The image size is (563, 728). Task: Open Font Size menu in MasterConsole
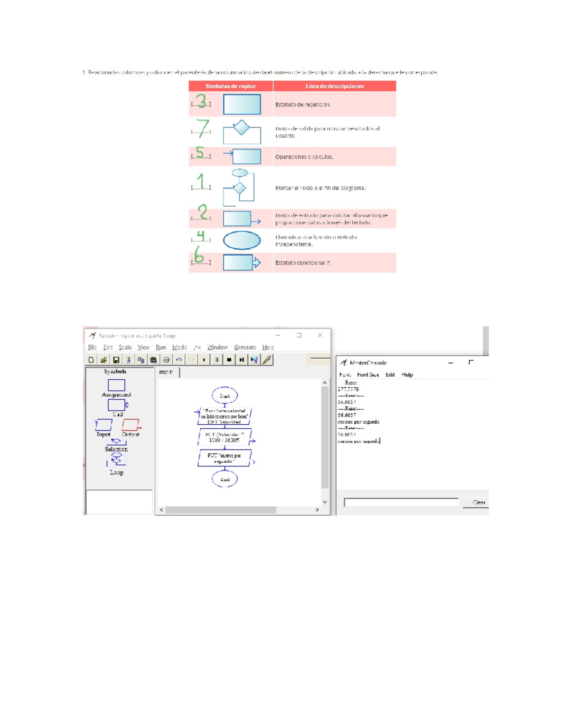(368, 375)
